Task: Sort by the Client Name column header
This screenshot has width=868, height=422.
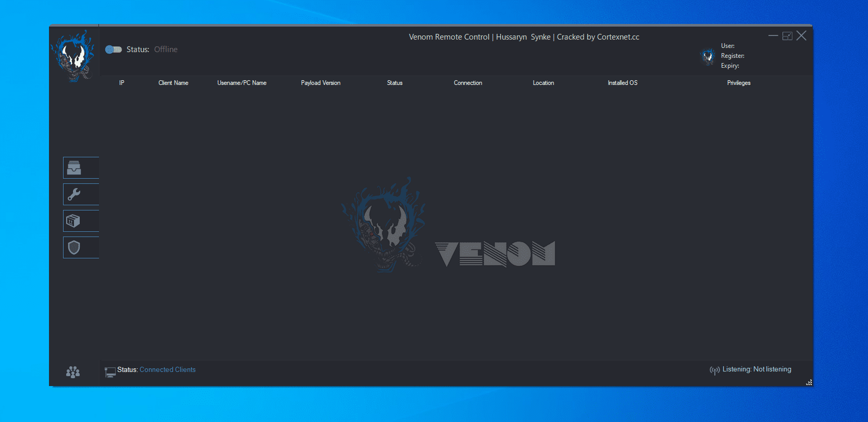Action: [x=173, y=83]
